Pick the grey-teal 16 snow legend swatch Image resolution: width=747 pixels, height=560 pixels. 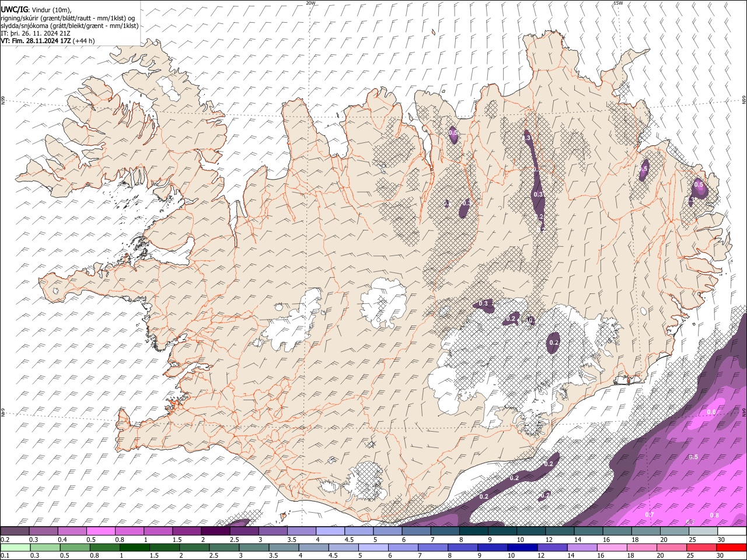click(x=617, y=531)
